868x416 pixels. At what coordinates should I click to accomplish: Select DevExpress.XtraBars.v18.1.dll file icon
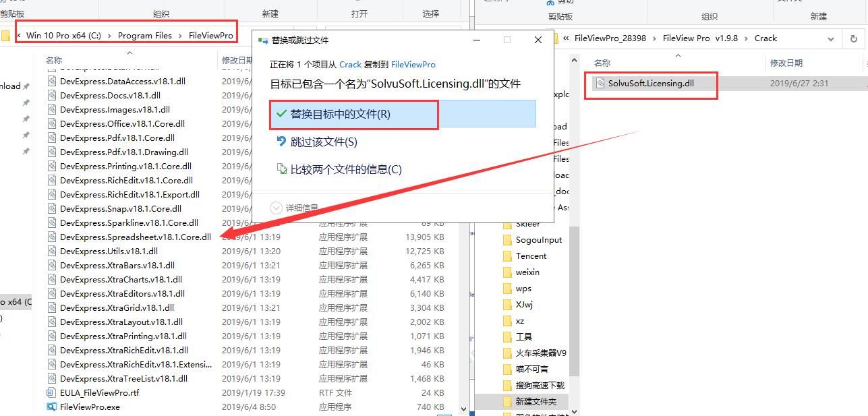pyautogui.click(x=52, y=265)
